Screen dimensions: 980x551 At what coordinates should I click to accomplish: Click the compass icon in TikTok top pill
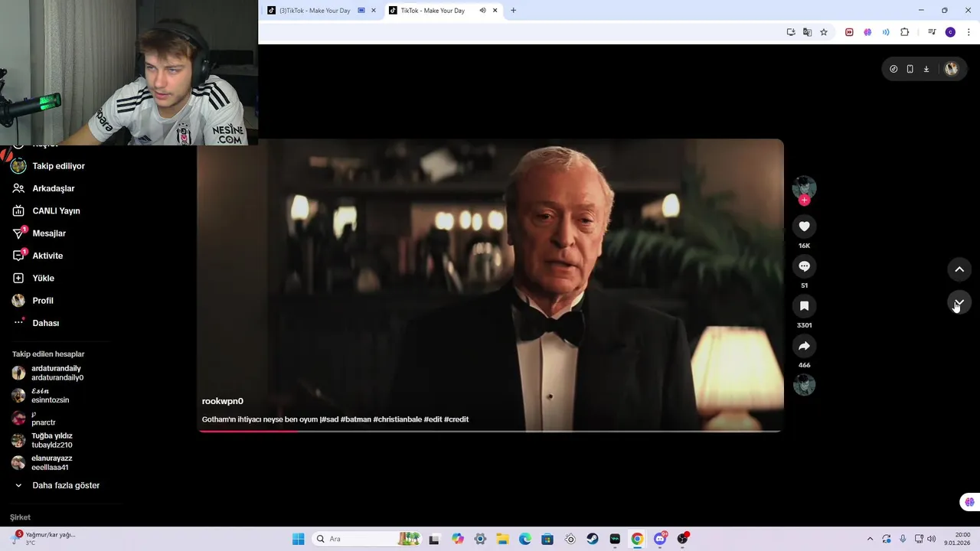[893, 69]
